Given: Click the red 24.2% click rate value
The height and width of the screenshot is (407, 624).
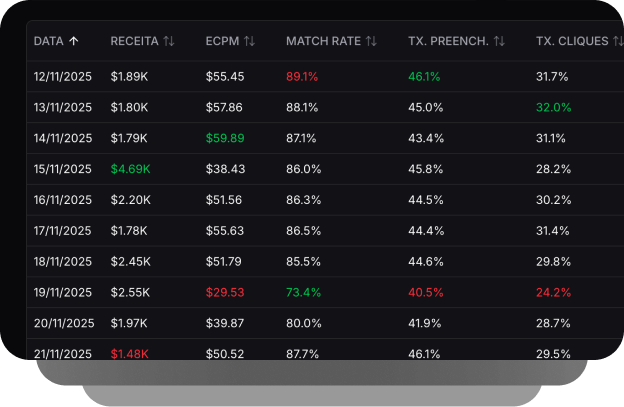Looking at the screenshot, I should (x=554, y=292).
